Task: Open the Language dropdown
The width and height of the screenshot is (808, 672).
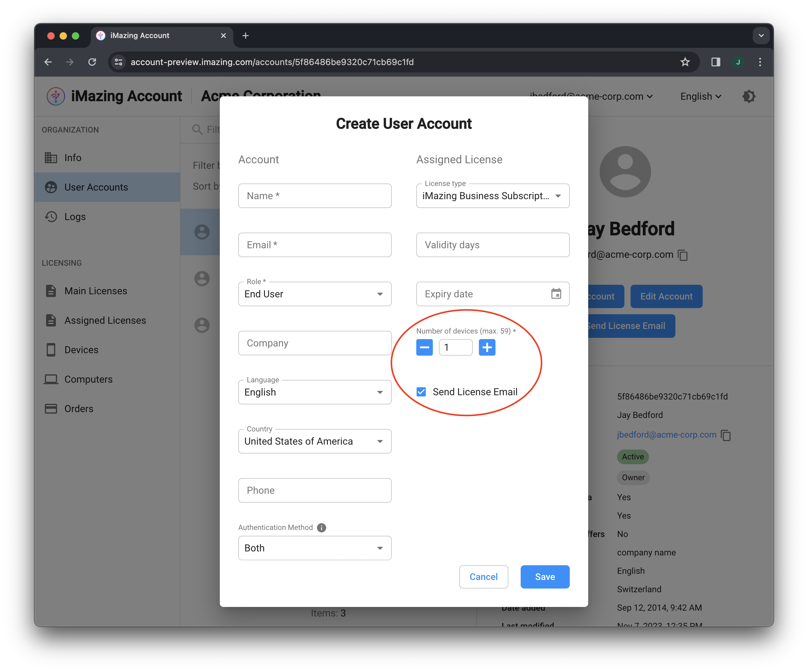Action: coord(315,392)
